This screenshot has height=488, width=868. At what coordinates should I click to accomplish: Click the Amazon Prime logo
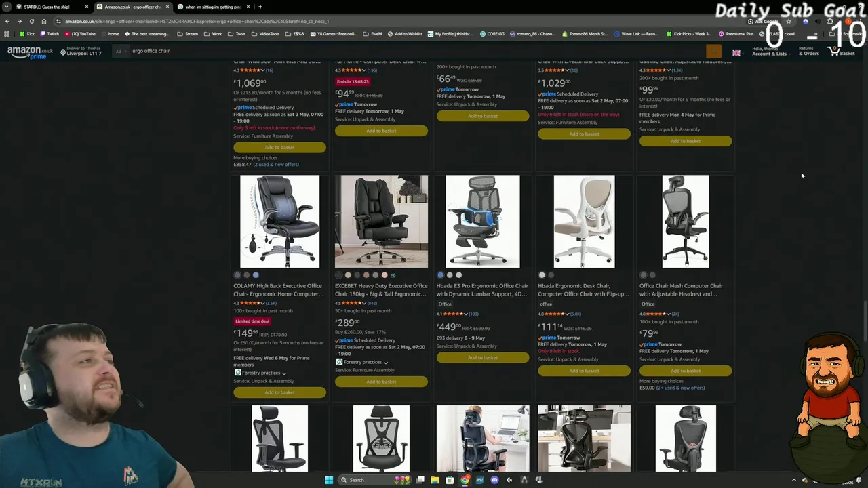click(x=30, y=52)
